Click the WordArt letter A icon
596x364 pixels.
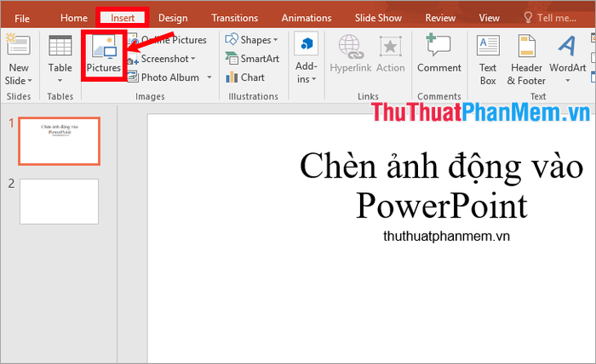pyautogui.click(x=567, y=46)
